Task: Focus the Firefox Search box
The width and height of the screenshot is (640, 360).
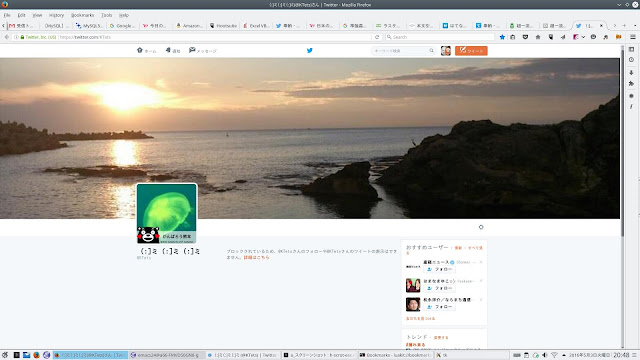Action: point(440,37)
